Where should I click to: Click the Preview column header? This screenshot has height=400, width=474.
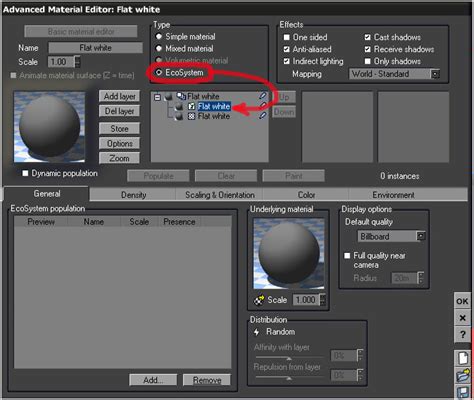pos(41,222)
